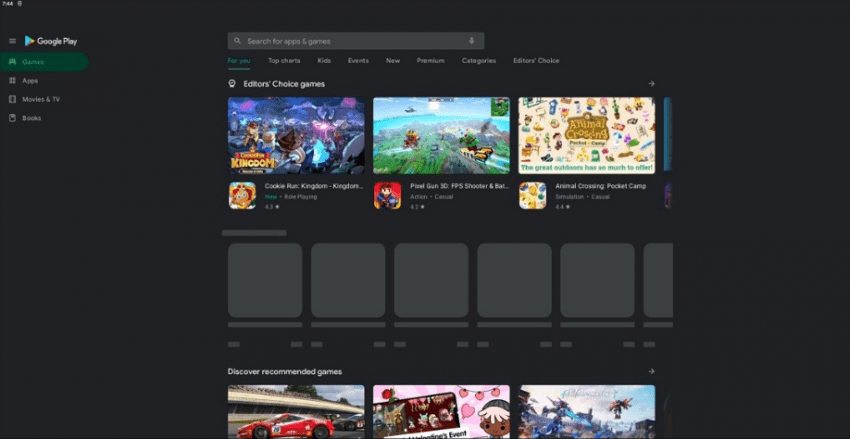Click the Pixel Gun 3D app icon
The width and height of the screenshot is (850, 439).
388,196
